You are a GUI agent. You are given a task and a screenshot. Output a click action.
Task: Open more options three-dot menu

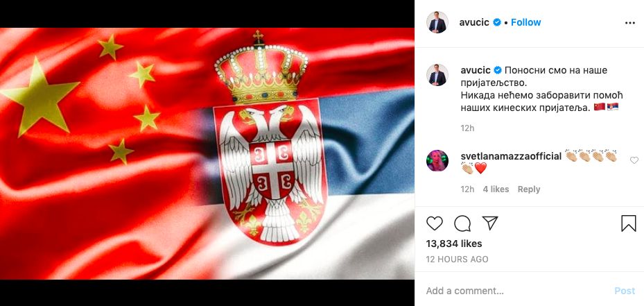(629, 23)
